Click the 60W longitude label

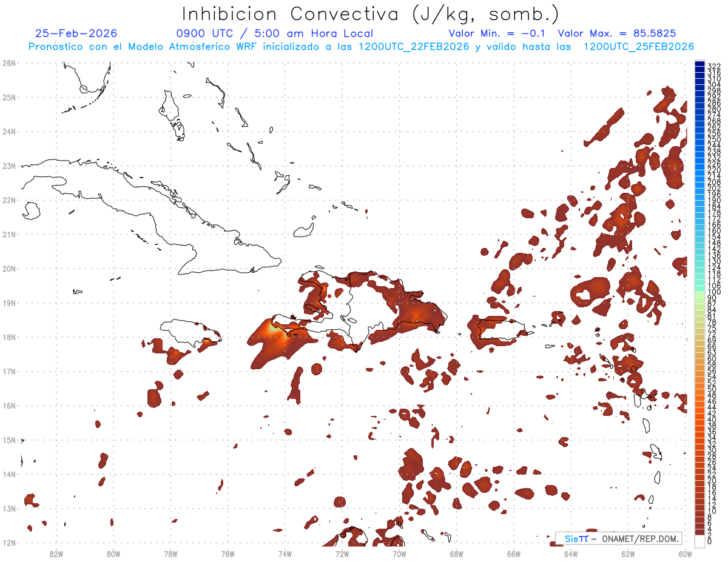[x=686, y=553]
